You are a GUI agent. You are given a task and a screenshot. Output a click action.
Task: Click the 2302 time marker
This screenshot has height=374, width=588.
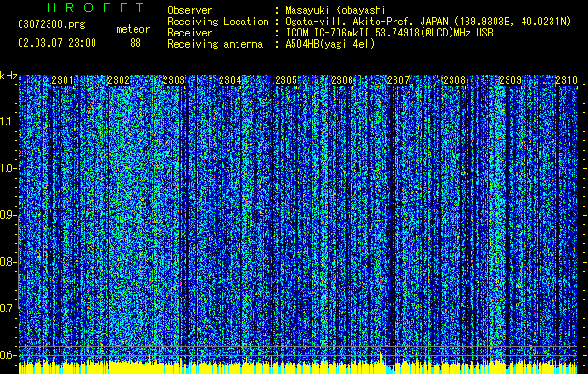pyautogui.click(x=119, y=80)
